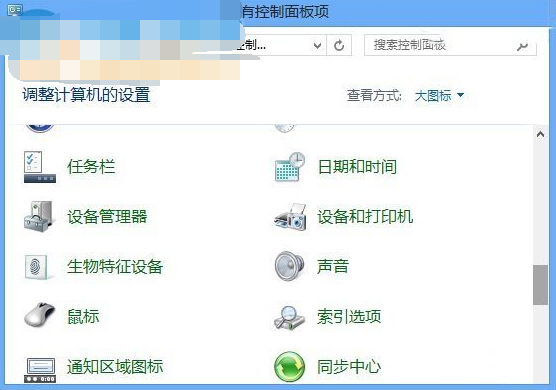Open the 任务栏 icon

(40, 167)
